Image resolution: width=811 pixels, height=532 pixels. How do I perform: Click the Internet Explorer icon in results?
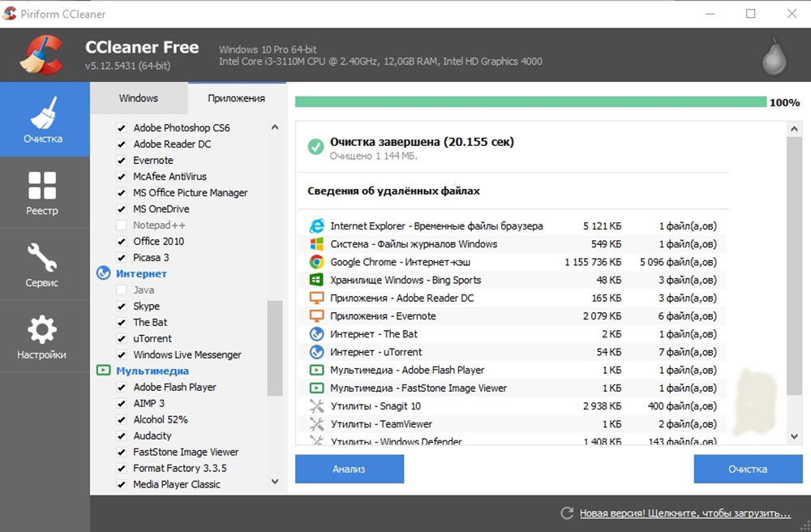tap(316, 226)
